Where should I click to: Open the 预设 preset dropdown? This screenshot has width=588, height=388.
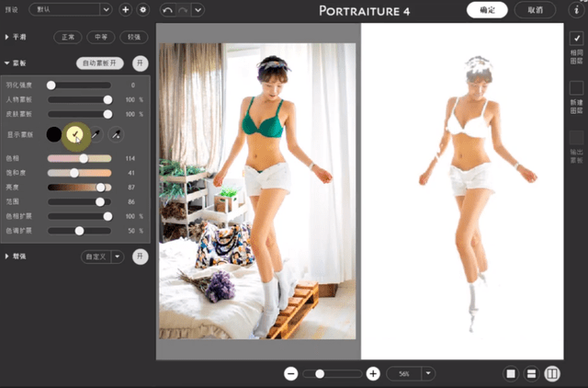click(x=71, y=10)
